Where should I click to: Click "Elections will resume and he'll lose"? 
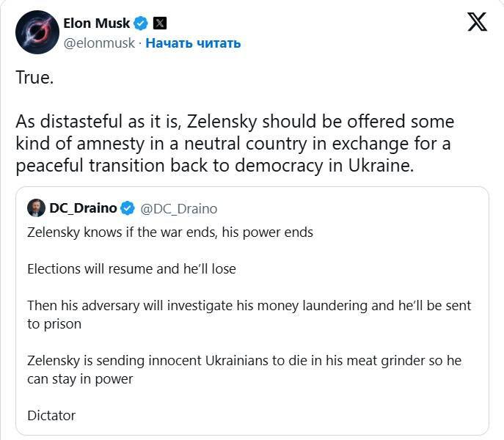pos(131,269)
